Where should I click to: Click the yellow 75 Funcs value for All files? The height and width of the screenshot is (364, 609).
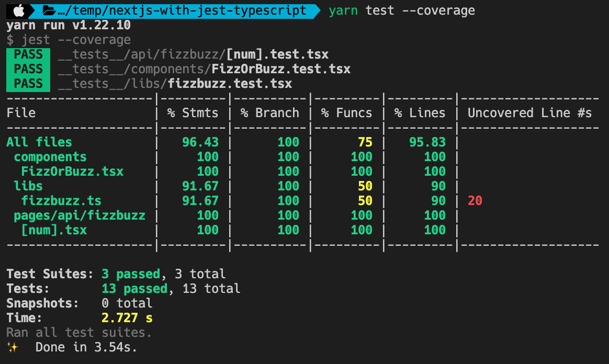(x=365, y=142)
